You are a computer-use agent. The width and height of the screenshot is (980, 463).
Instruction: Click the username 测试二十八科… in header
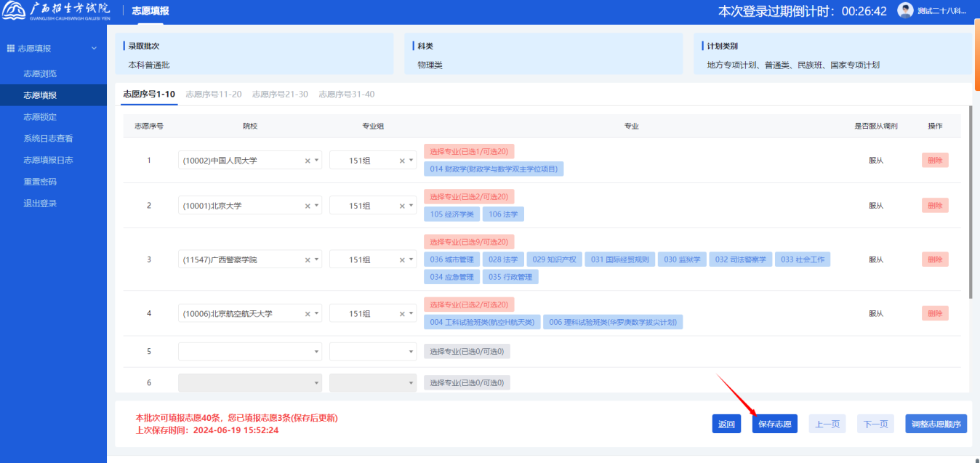pyautogui.click(x=942, y=11)
